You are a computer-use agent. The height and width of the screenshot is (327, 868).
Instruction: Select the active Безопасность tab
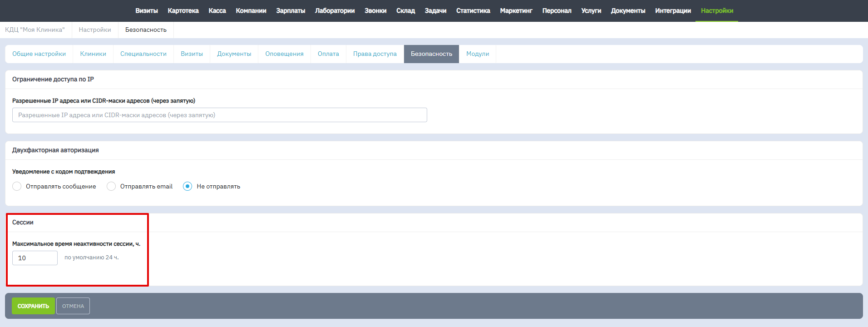coord(431,54)
